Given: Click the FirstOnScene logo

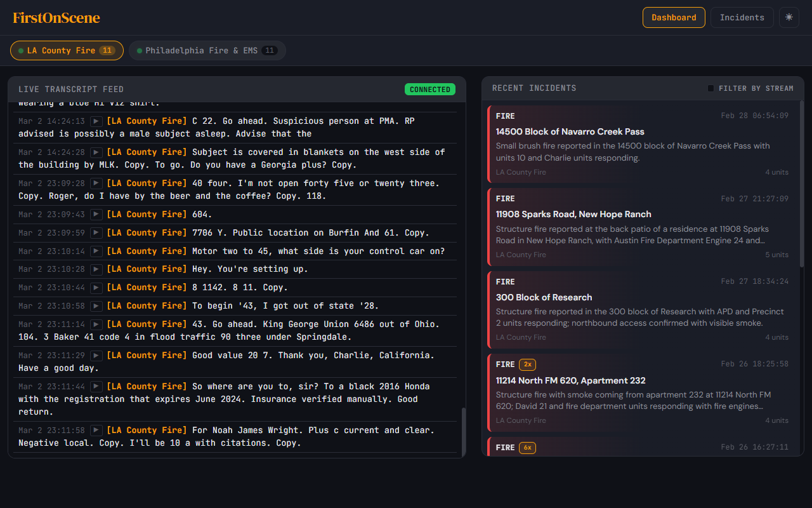Looking at the screenshot, I should pyautogui.click(x=56, y=18).
